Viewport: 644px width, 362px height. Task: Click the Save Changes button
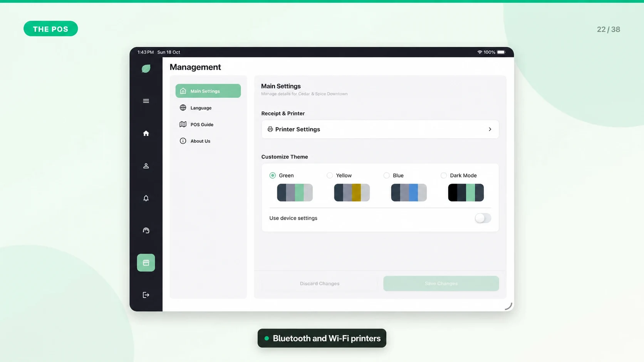(441, 284)
